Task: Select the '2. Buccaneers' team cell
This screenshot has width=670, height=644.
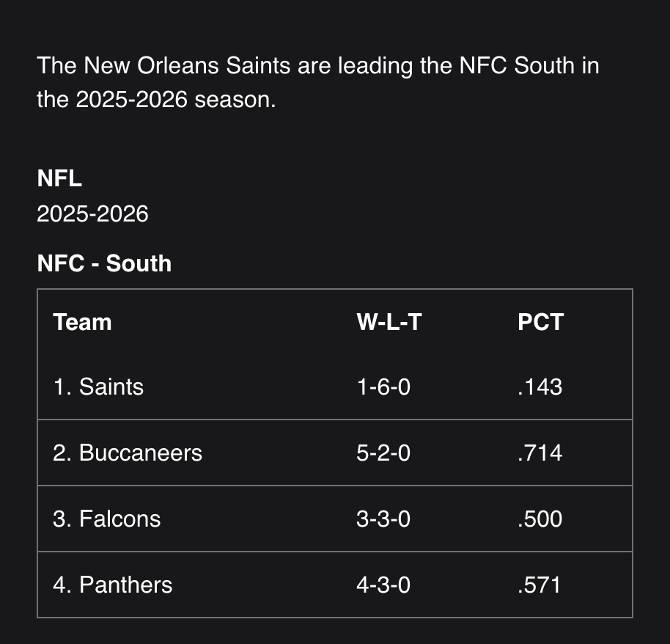Action: tap(128, 453)
